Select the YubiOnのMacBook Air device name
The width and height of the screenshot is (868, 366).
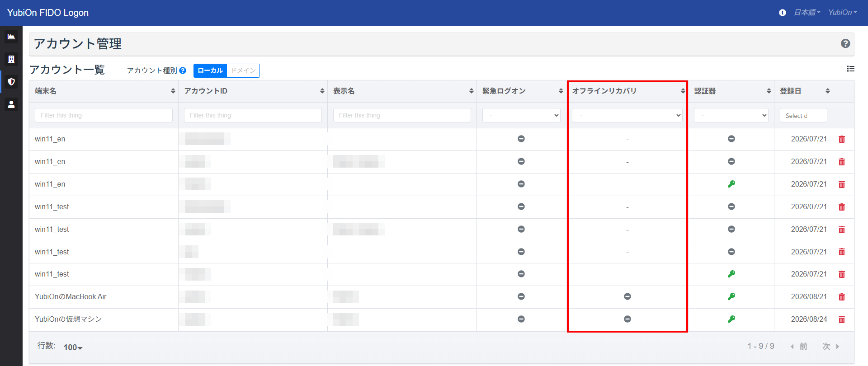click(71, 297)
